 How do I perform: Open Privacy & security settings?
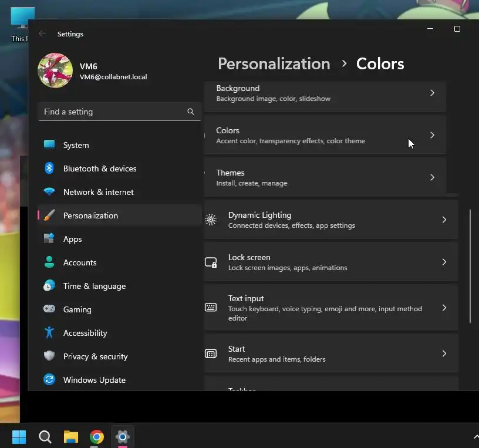click(x=119, y=356)
